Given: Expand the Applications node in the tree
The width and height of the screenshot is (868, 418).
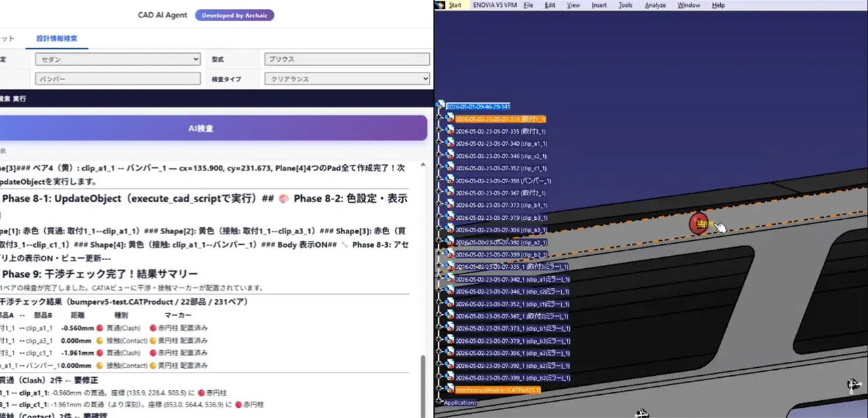Looking at the screenshot, I should tap(439, 402).
